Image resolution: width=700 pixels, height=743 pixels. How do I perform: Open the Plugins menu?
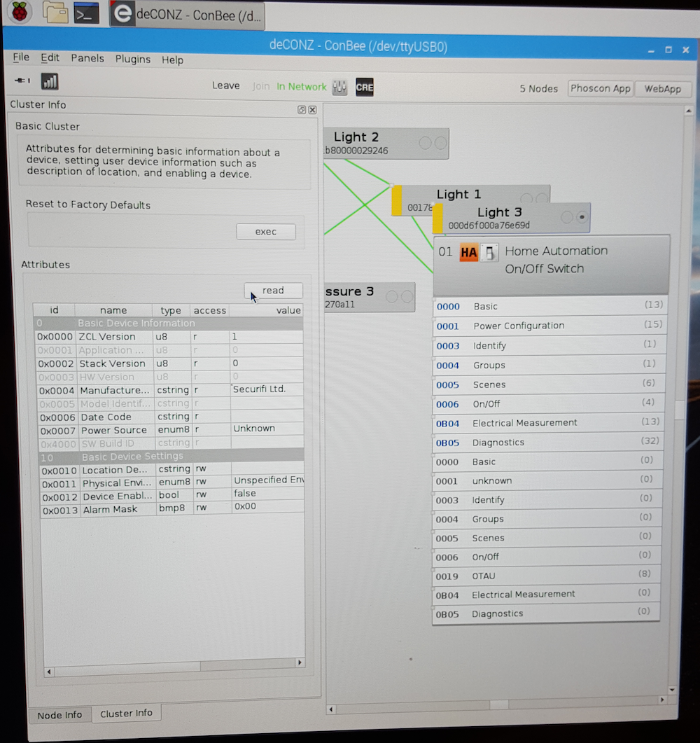click(133, 60)
